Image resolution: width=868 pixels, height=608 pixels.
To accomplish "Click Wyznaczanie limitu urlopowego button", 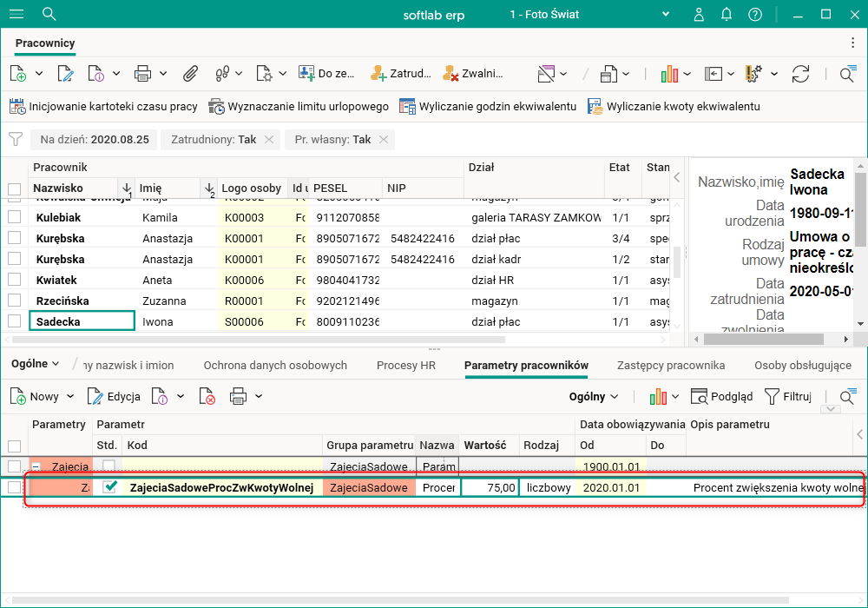I will coord(299,107).
